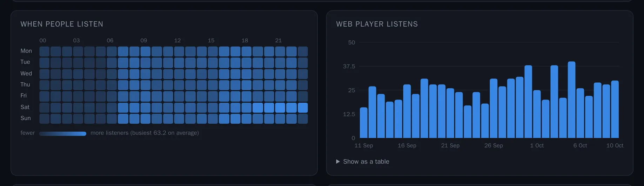Click the 12.5 y-axis label
This screenshot has height=186, width=644.
[x=349, y=114]
